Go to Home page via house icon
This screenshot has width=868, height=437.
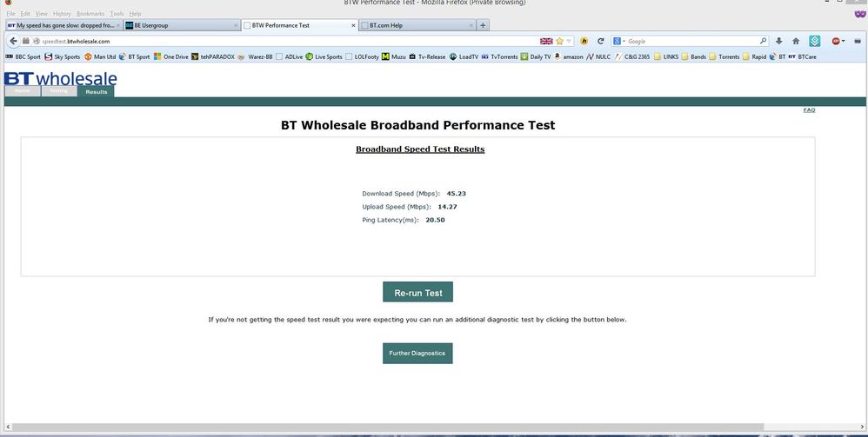[x=796, y=41]
